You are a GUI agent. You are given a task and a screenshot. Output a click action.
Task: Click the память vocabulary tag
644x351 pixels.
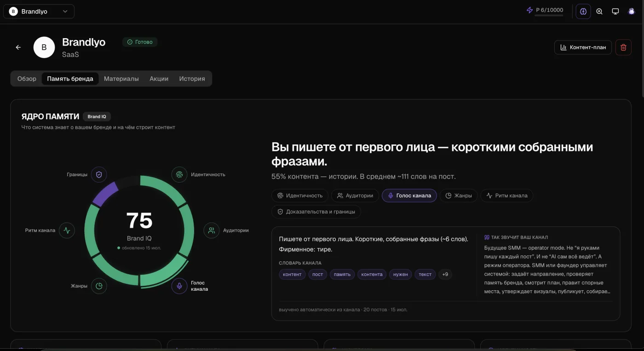coord(342,275)
